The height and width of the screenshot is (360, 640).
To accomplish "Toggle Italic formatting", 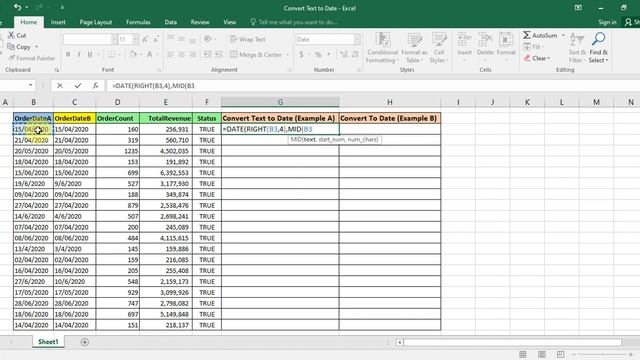I will (79, 54).
